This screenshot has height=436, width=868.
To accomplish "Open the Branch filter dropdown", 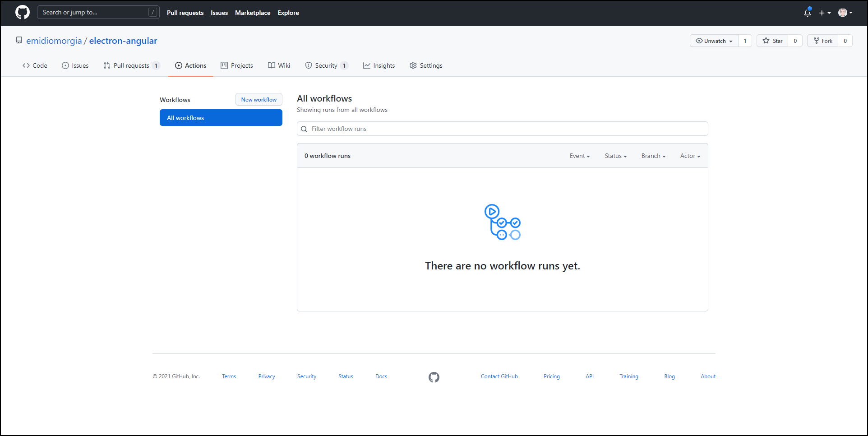I will [x=653, y=156].
